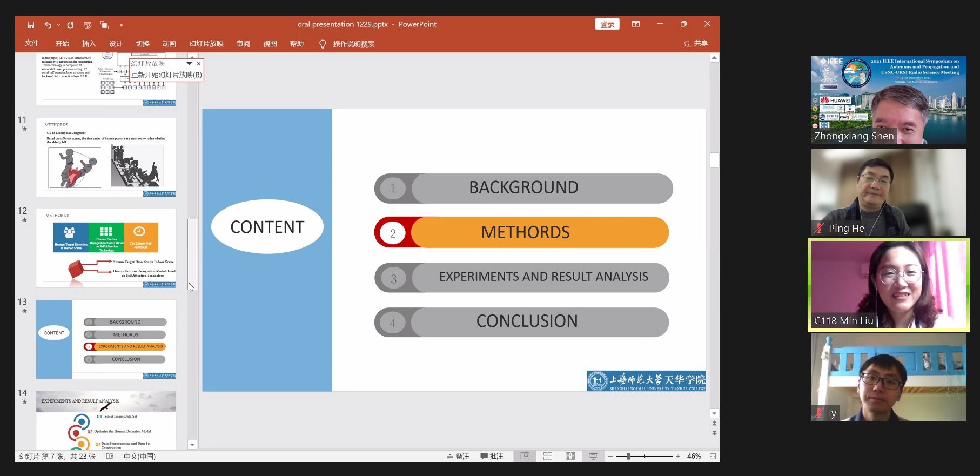This screenshot has width=980, height=476.
Task: Start slideshow from beginning via quick access icon
Action: tap(88, 25)
